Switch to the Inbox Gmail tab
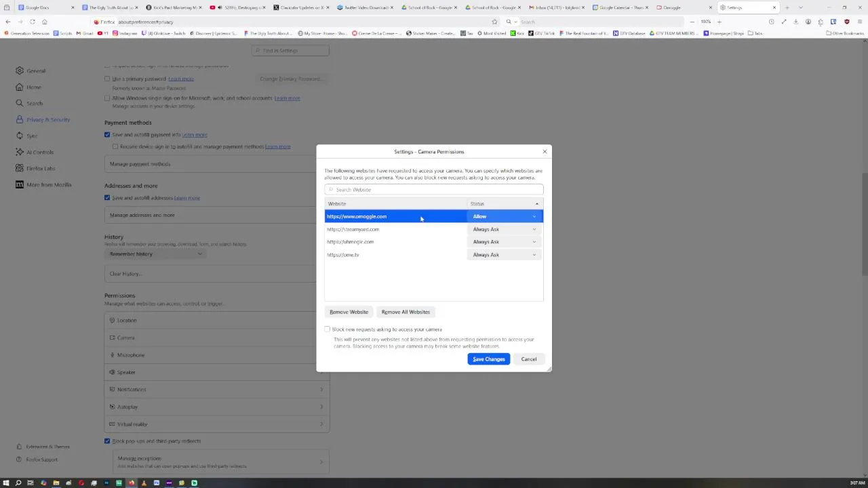 [x=555, y=7]
